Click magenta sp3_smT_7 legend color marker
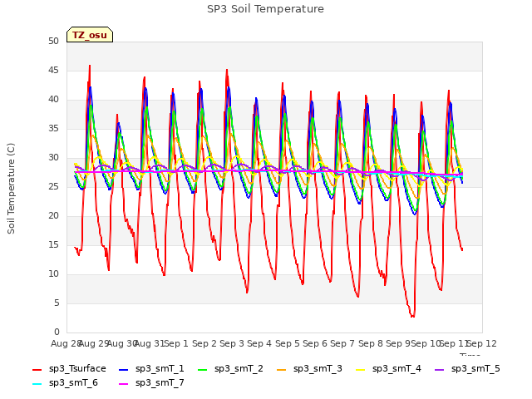This screenshot has width=532, height=399. click(124, 384)
